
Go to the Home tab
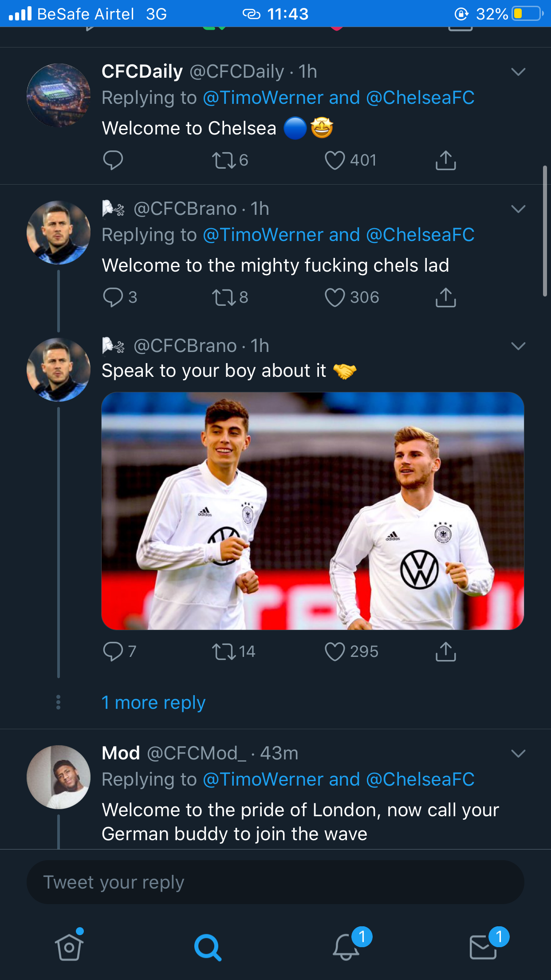[69, 947]
